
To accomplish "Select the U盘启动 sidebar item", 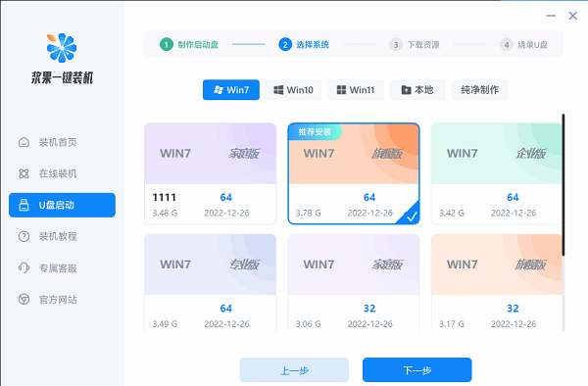I will click(x=63, y=205).
